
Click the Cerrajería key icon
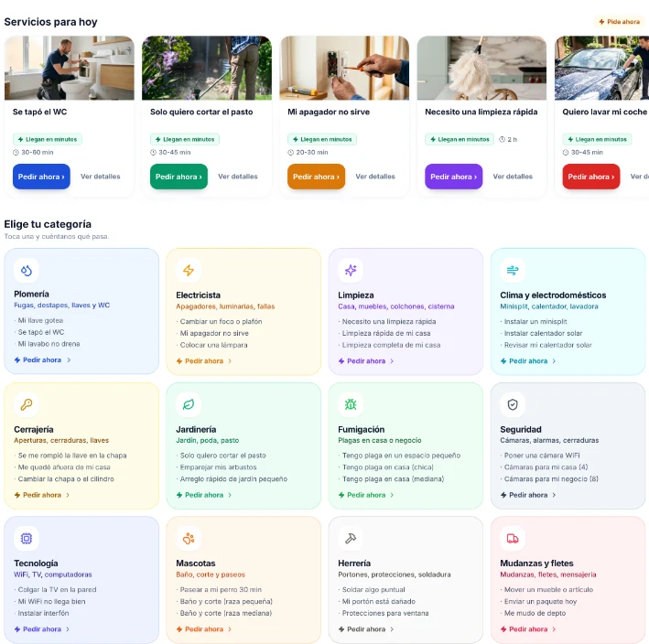coord(27,404)
